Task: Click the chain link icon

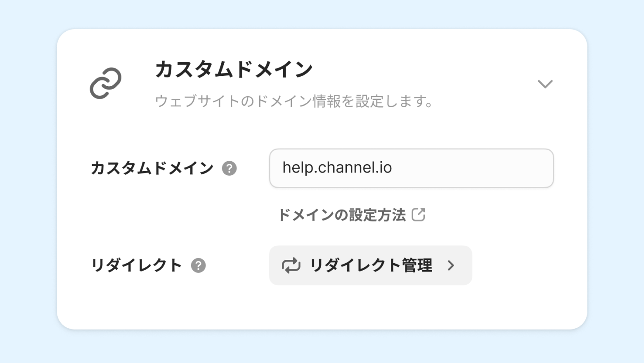Action: click(106, 83)
